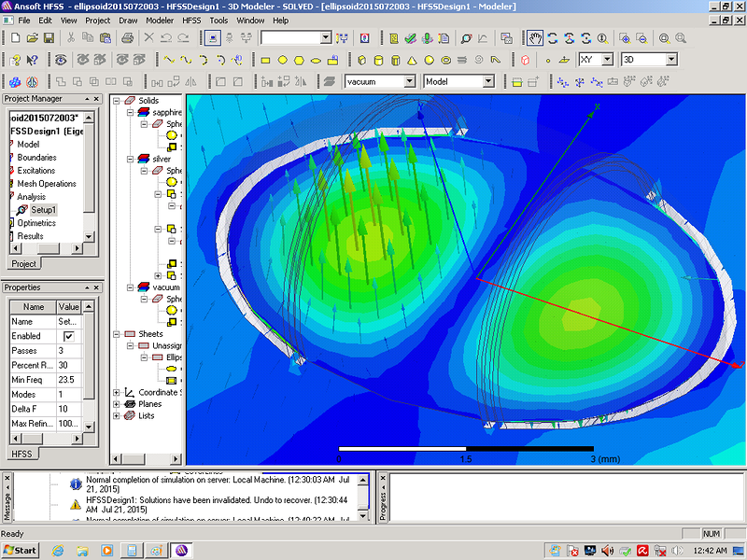
Task: Expand the Planes tree node
Action: [116, 404]
